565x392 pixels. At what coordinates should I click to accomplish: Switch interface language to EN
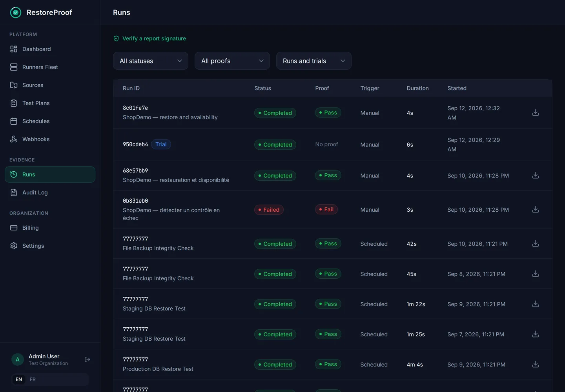click(19, 379)
